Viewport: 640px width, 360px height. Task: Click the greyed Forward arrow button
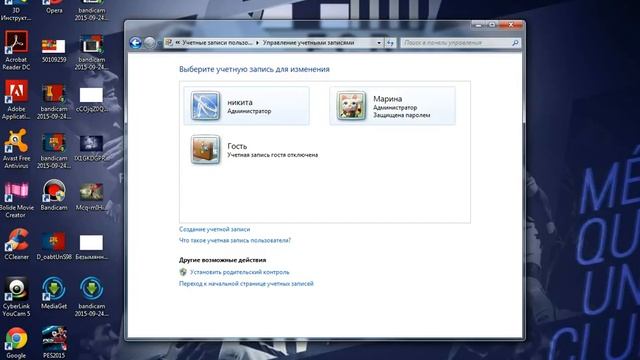150,42
